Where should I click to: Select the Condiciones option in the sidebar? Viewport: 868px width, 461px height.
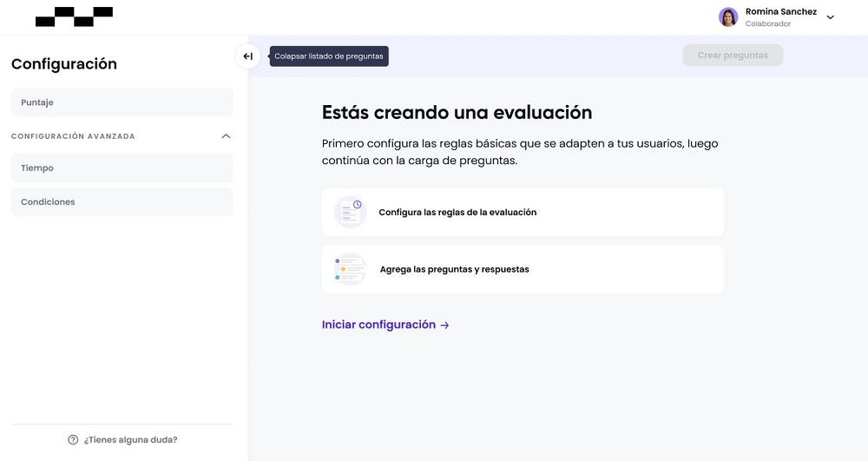(122, 202)
